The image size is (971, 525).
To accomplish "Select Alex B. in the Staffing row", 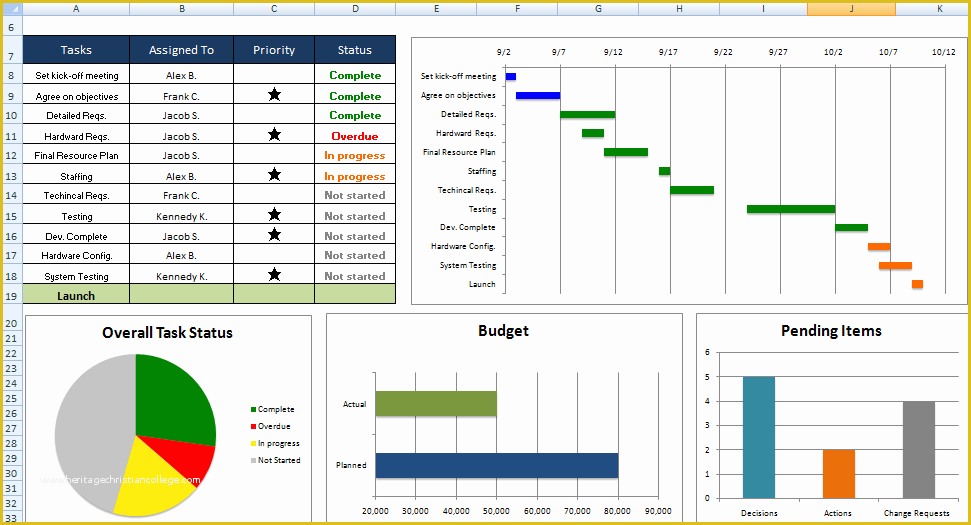I will click(x=181, y=176).
